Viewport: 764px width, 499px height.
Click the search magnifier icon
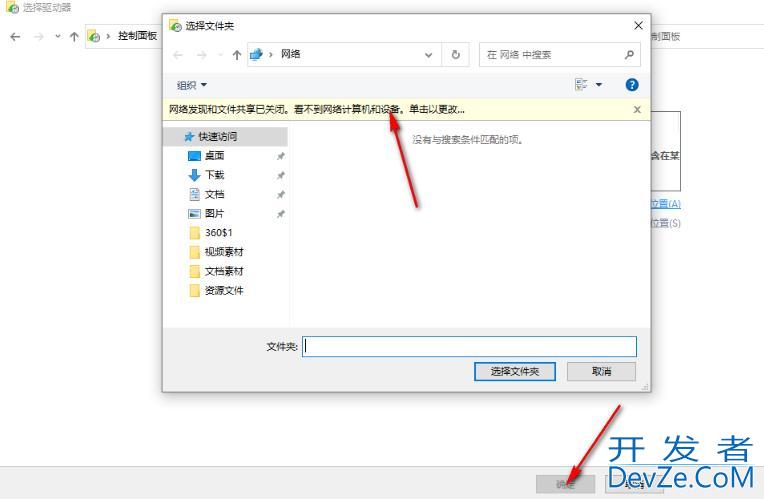click(629, 55)
